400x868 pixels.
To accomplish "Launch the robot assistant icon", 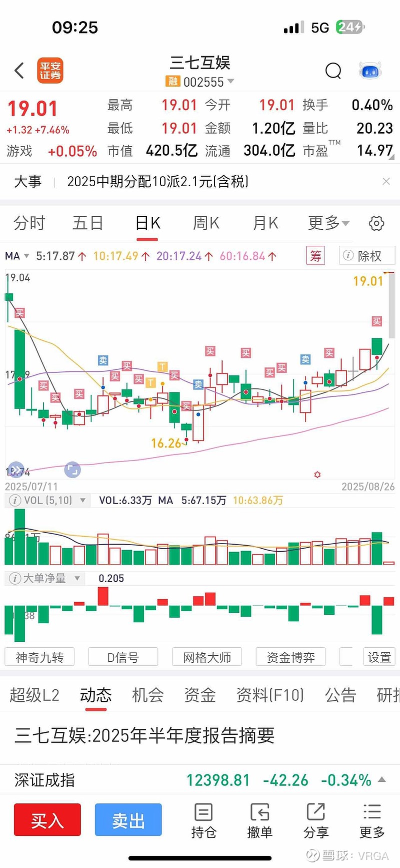I will 370,71.
